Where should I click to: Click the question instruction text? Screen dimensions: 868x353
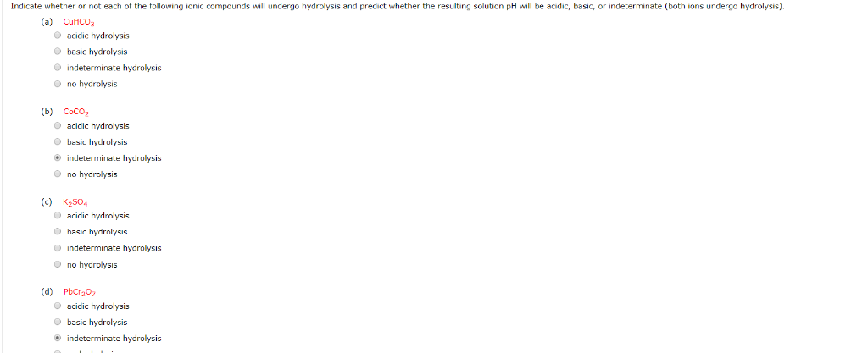(x=398, y=6)
